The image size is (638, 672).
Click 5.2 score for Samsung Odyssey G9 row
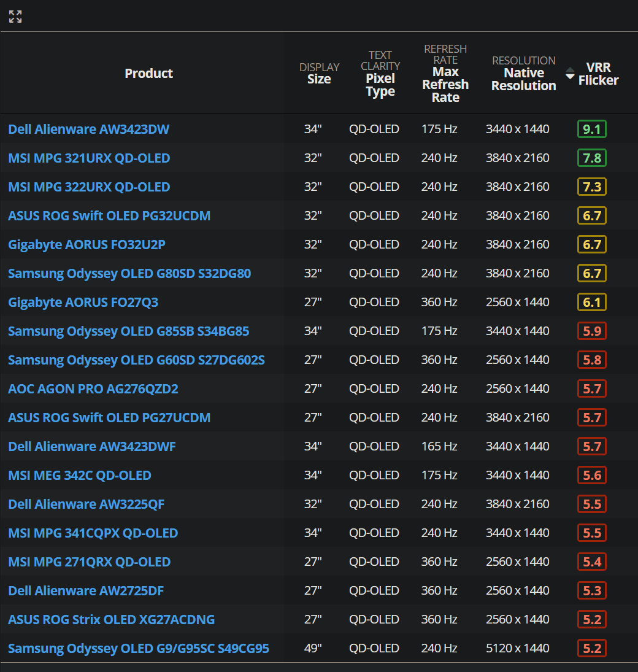(x=592, y=649)
